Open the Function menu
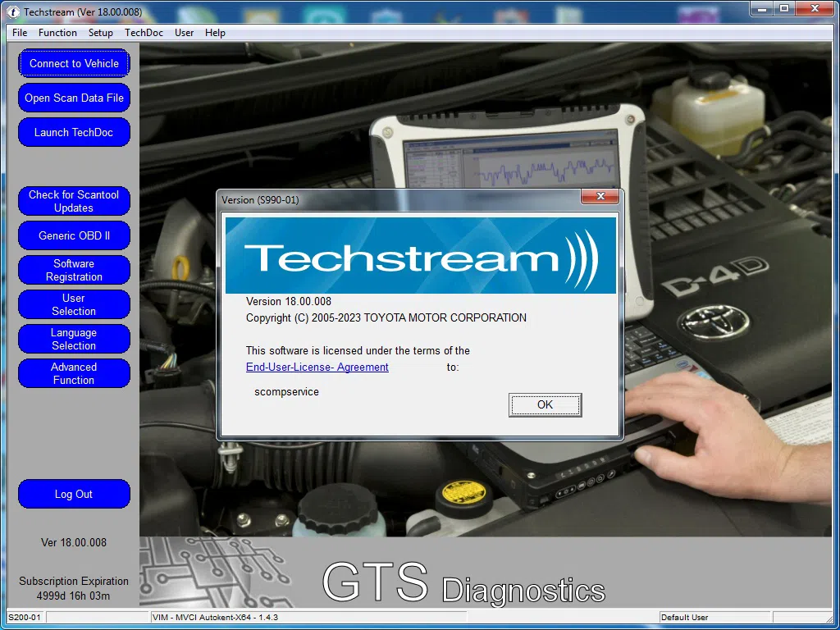The width and height of the screenshot is (840, 630). coord(57,33)
